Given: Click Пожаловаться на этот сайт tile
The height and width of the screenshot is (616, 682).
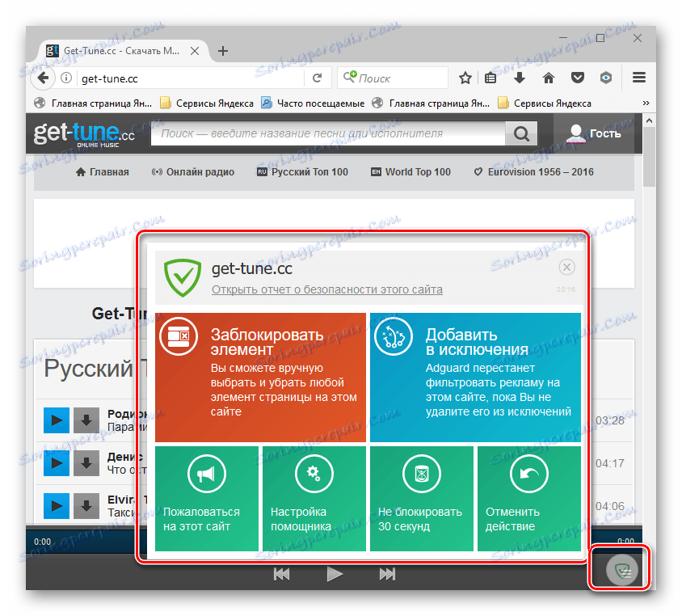Looking at the screenshot, I should 207,499.
